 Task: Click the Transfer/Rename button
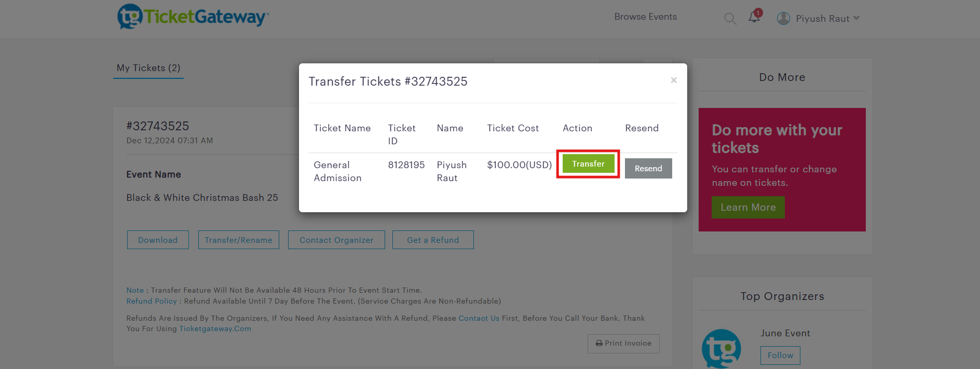tap(238, 240)
